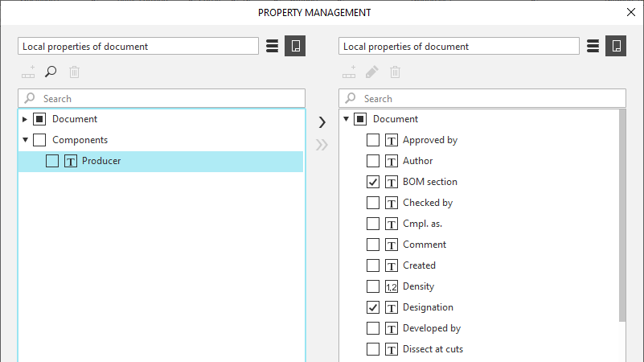Click the right panel list view icon
Screen dimensions: 644x362
pos(593,46)
